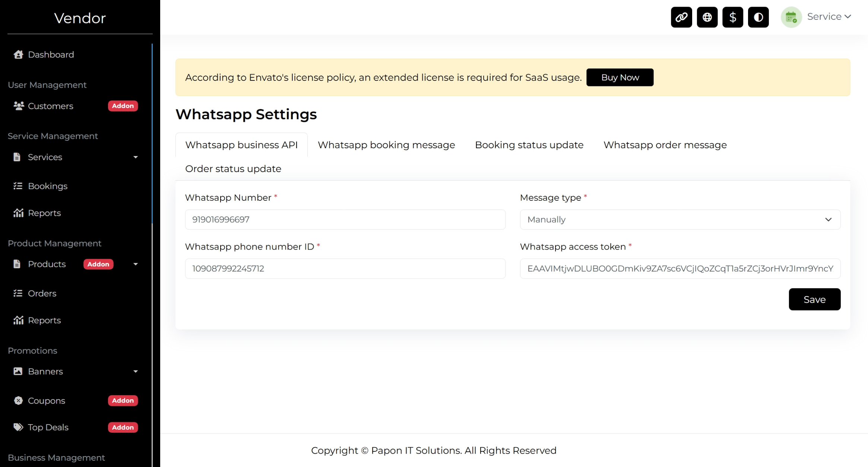This screenshot has width=868, height=467.
Task: Expand the Banners sidebar submenu
Action: [136, 372]
